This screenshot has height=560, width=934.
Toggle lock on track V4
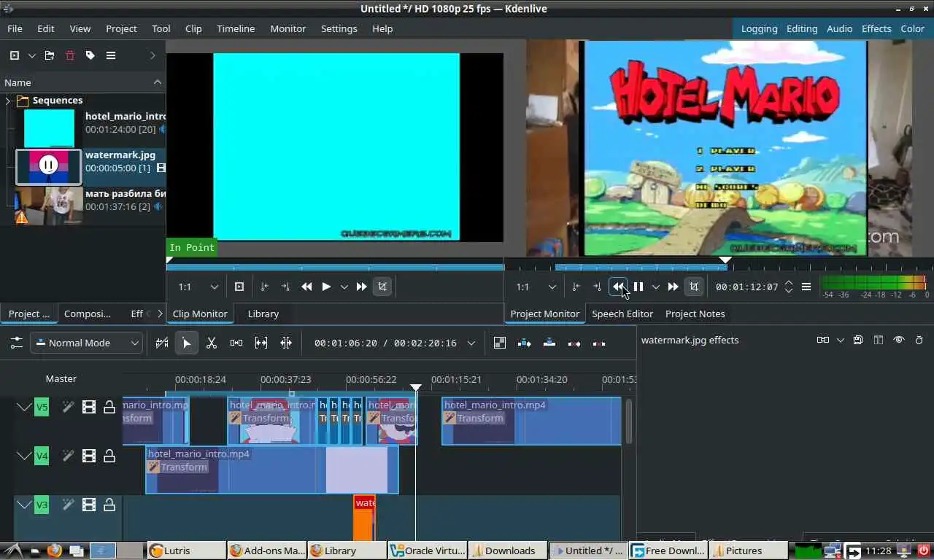(109, 456)
